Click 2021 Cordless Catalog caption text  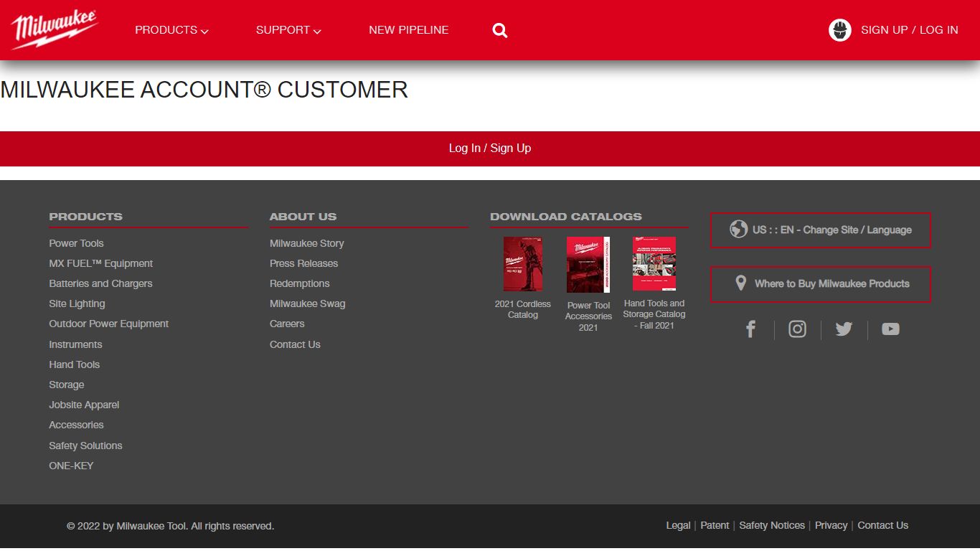(523, 309)
